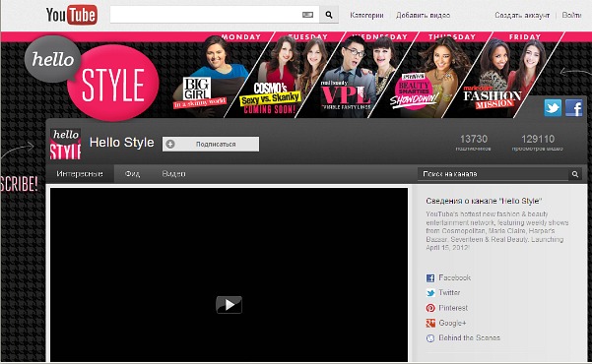Open the Facebook icon in the banner
592x364 pixels.
pyautogui.click(x=574, y=108)
